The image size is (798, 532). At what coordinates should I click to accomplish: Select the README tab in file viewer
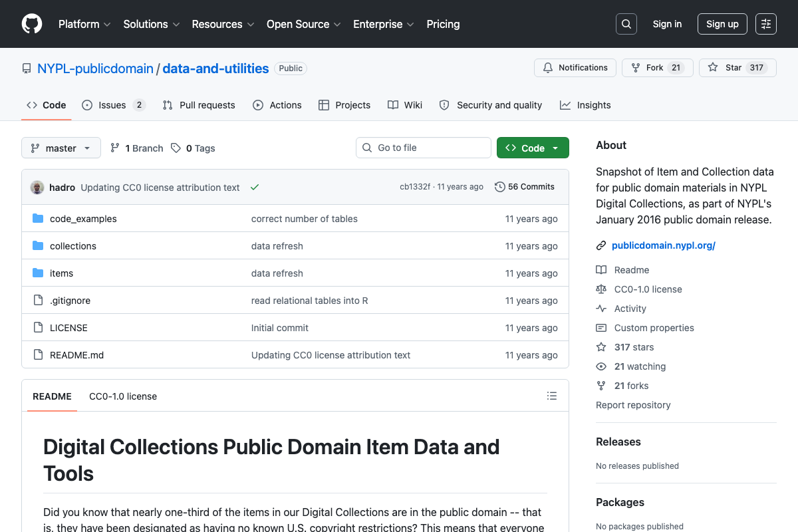[x=52, y=396]
